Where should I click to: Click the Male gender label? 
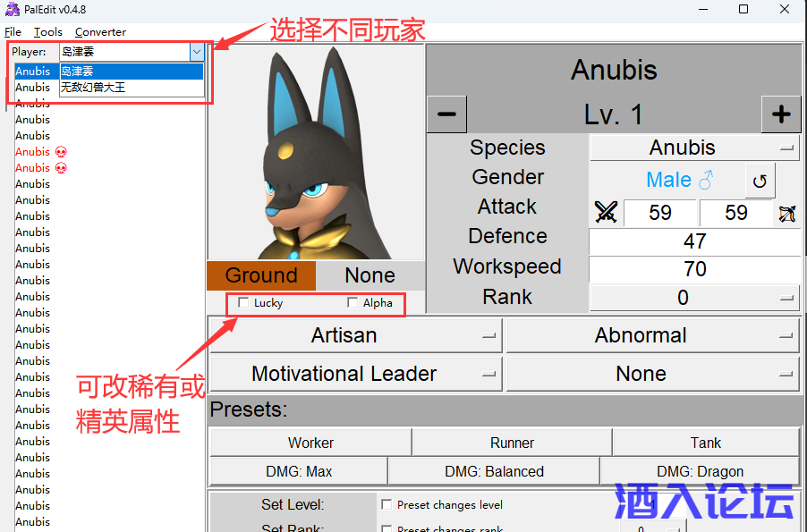(668, 180)
